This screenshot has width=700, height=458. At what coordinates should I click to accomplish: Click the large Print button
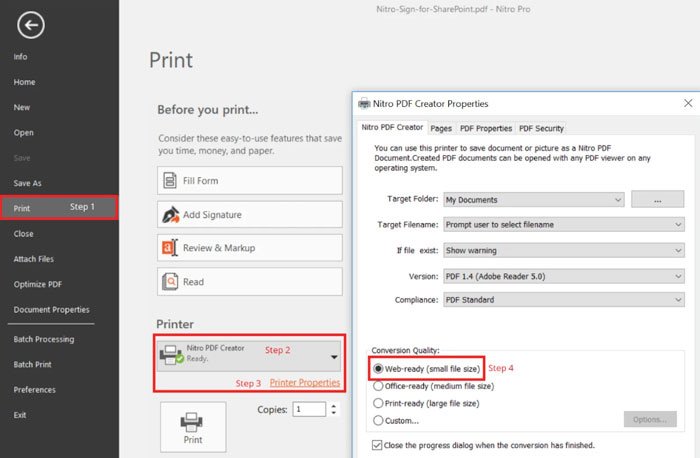coord(193,427)
